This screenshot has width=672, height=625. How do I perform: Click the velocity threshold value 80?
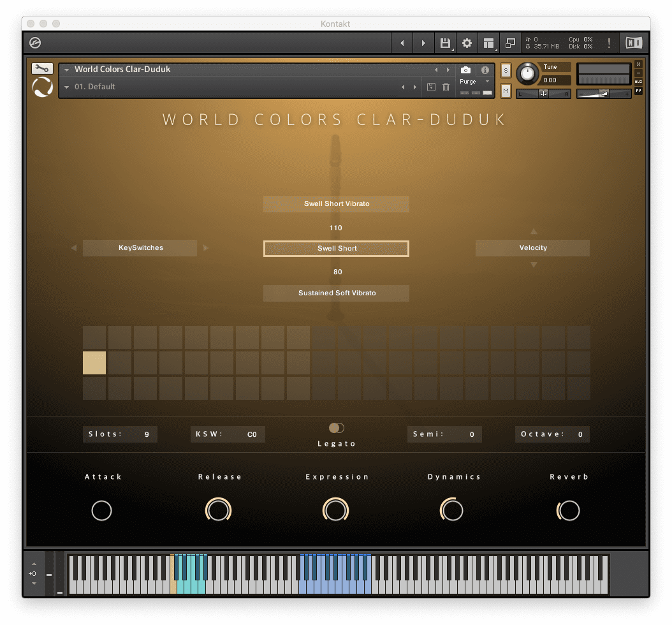coord(338,272)
